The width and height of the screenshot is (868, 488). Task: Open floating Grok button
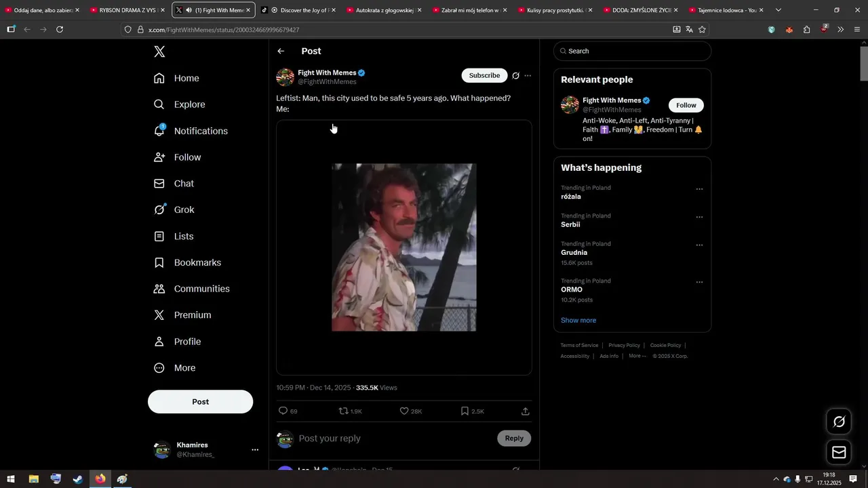point(839,422)
